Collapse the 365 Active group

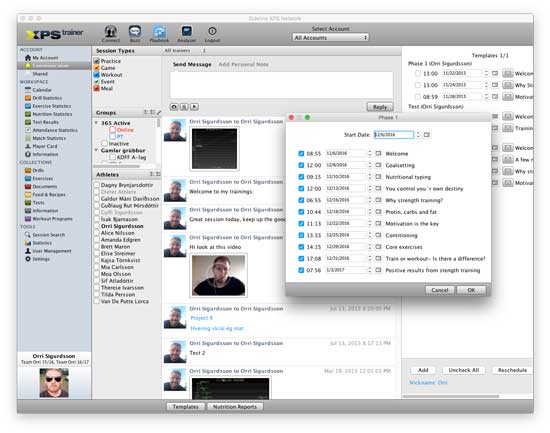[96, 123]
